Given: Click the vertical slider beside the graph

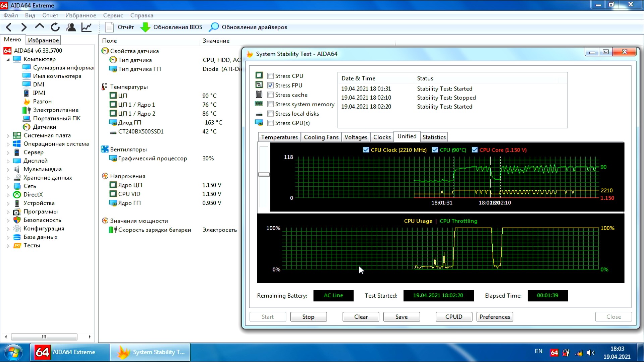Looking at the screenshot, I should coord(264,174).
